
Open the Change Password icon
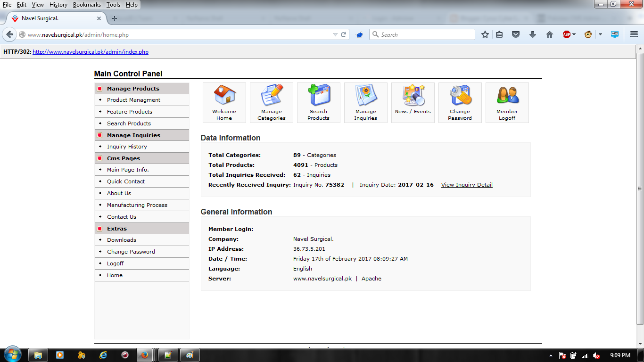(x=460, y=102)
